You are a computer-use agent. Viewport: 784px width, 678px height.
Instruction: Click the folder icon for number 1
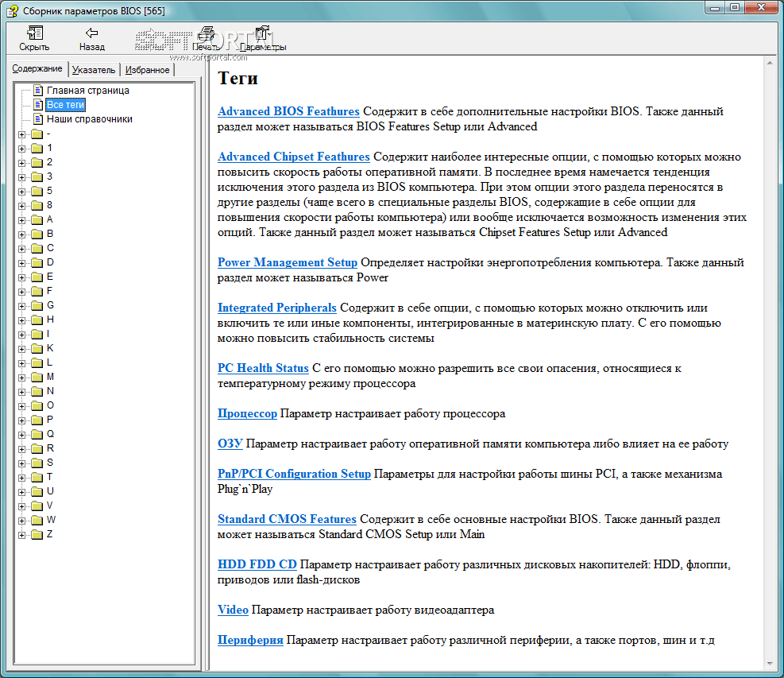[37, 148]
